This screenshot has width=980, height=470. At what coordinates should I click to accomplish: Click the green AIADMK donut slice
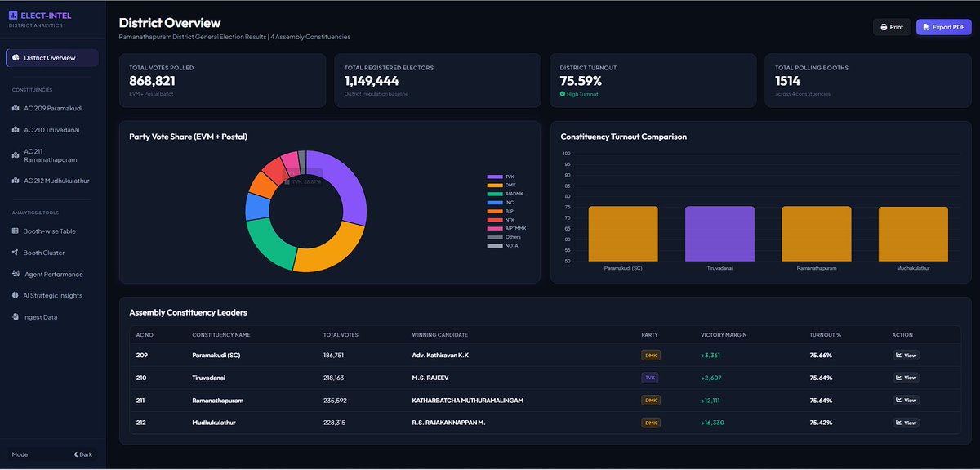point(269,244)
